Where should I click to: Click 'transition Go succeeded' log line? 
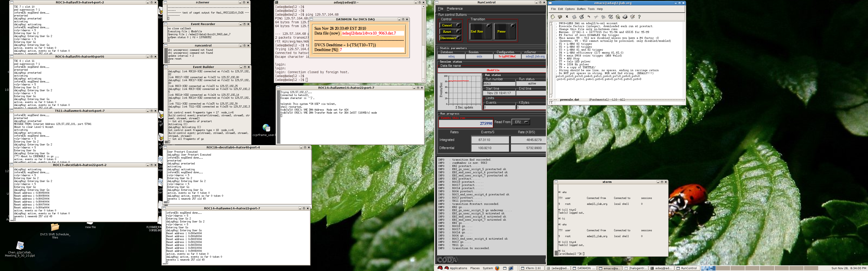[471, 248]
